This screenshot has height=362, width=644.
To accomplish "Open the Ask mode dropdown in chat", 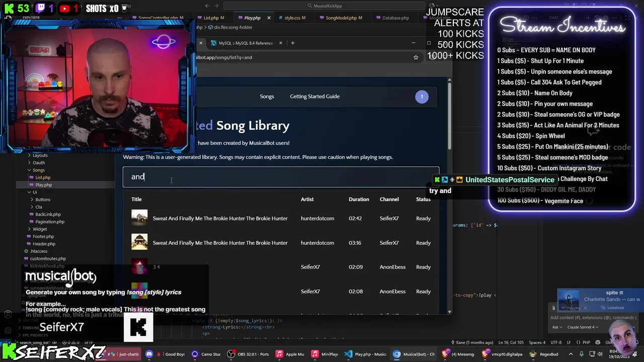I will (x=557, y=327).
